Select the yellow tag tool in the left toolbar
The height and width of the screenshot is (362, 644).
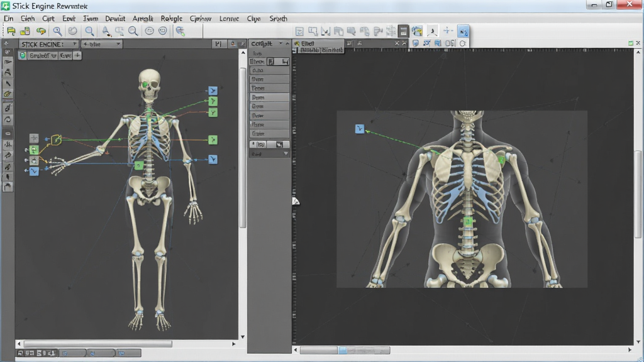(8, 94)
